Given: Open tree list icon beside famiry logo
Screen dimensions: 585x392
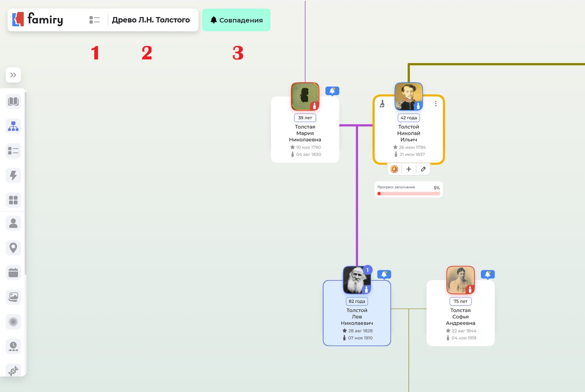Looking at the screenshot, I should [94, 20].
